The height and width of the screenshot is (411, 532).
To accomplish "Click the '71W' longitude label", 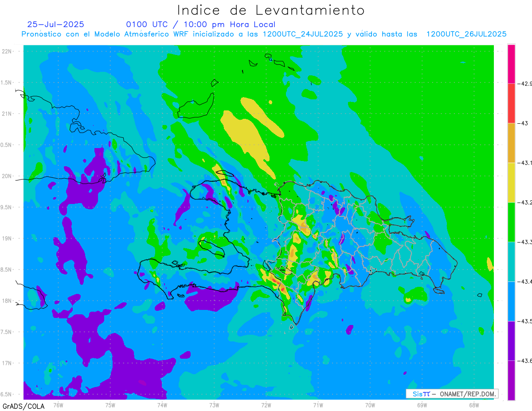I will point(318,405).
